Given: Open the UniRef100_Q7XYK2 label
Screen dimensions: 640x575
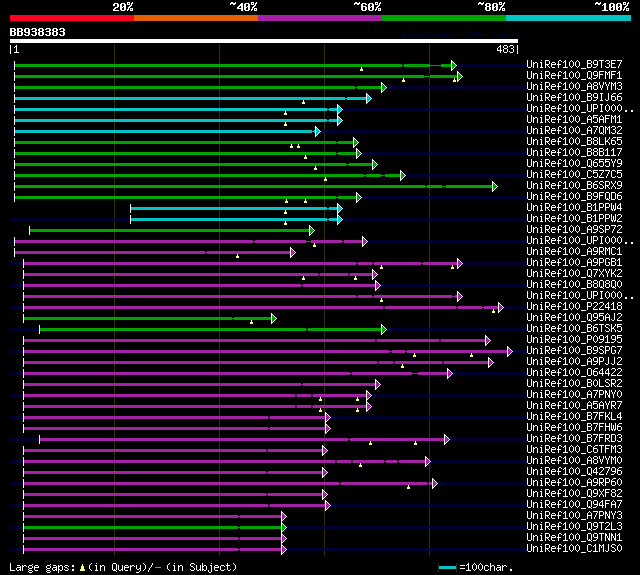Looking at the screenshot, I should pos(574,274).
